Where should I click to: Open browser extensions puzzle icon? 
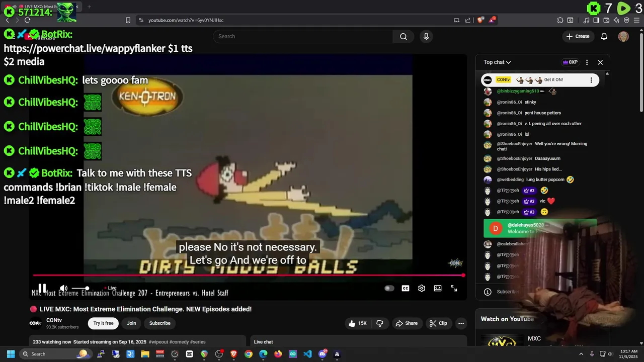(560, 20)
